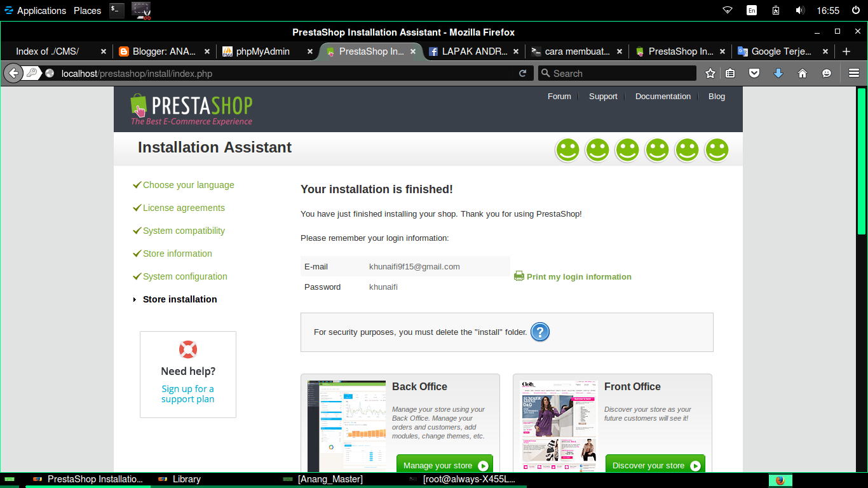Click the localhost address bar
Image resolution: width=868 pixels, height=488 pixels.
point(286,73)
